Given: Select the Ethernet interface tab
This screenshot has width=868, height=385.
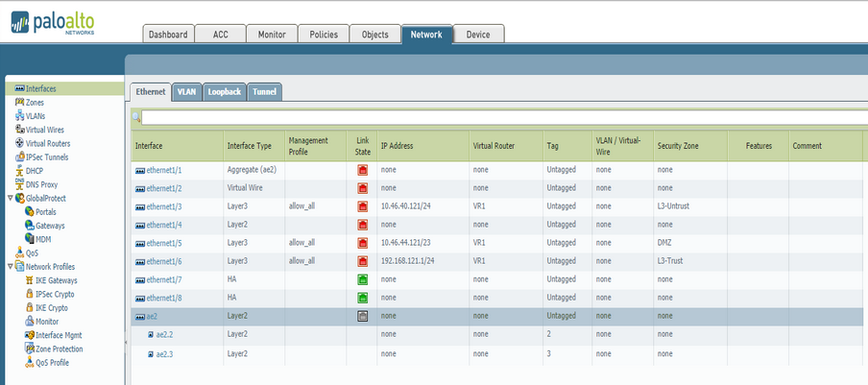Looking at the screenshot, I should (151, 92).
